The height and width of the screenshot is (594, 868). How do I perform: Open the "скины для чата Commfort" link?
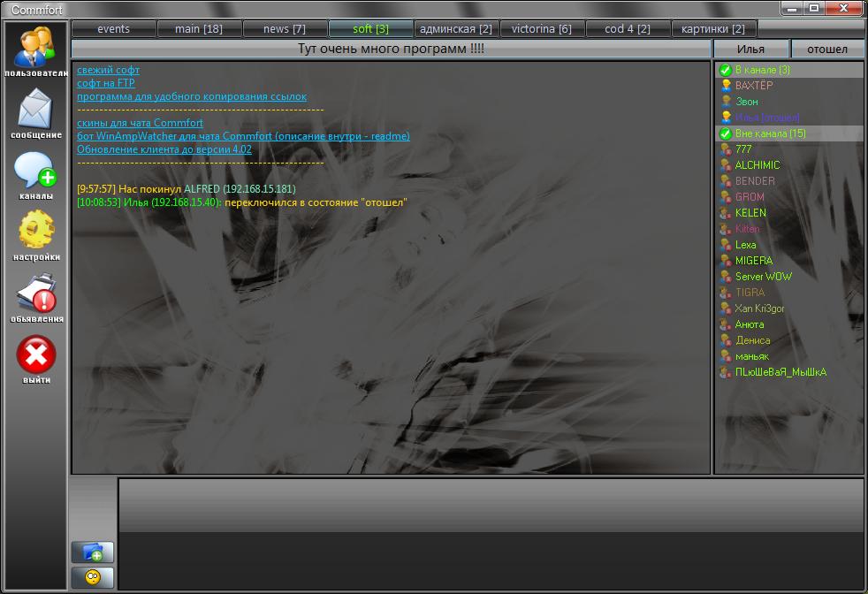[140, 123]
